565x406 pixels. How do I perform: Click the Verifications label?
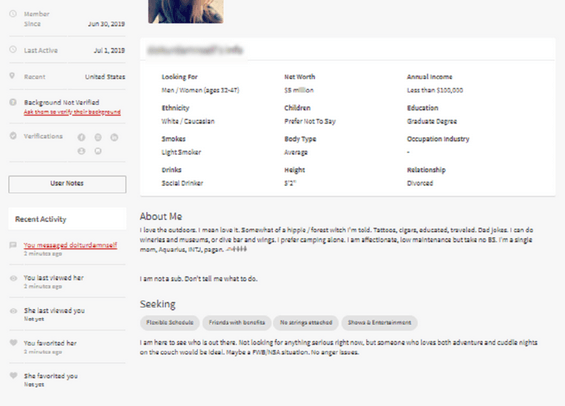coord(43,136)
